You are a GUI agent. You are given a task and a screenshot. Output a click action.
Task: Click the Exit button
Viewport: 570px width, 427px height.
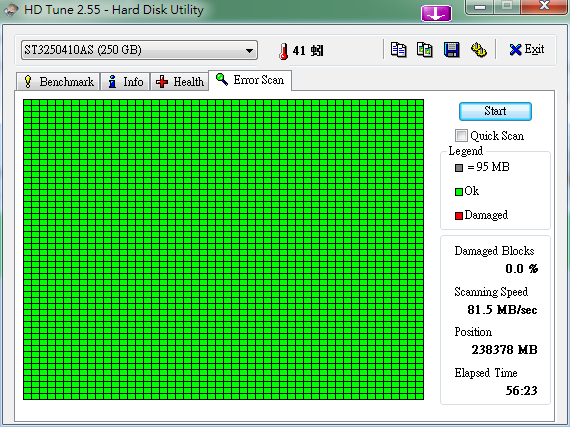tap(526, 49)
